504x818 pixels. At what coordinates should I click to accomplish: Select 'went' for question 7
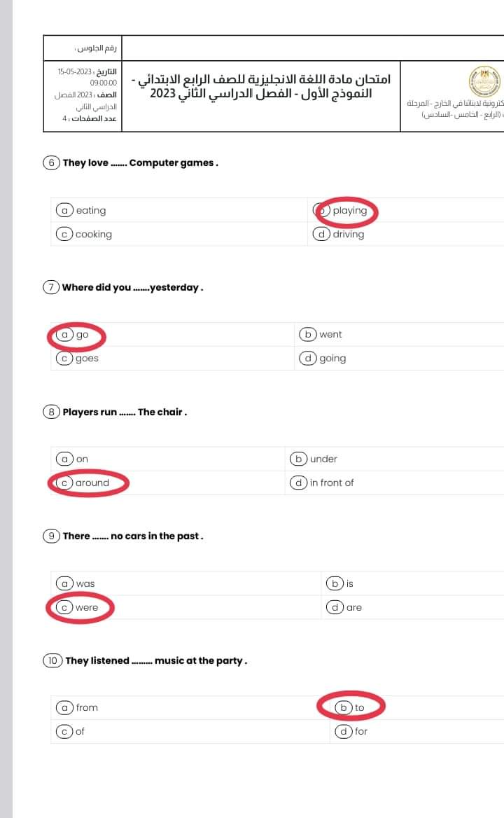tap(330, 334)
